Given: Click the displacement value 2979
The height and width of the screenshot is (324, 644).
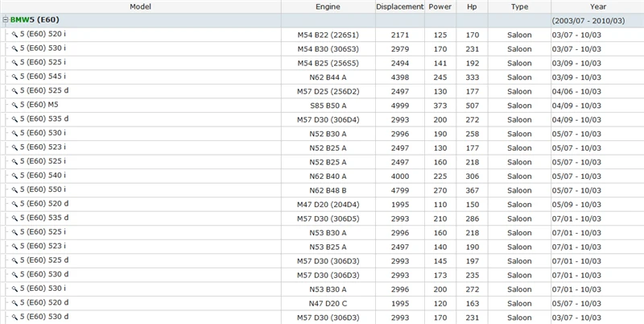Looking at the screenshot, I should (399, 49).
